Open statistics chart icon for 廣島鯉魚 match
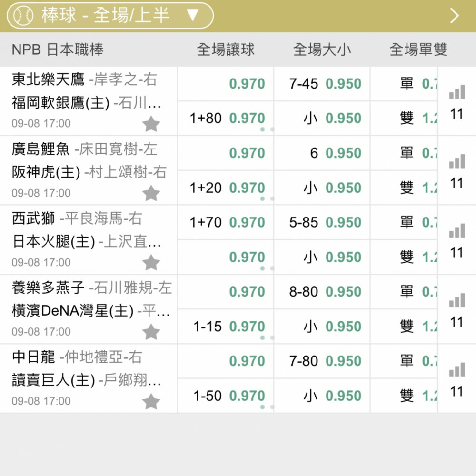 (x=457, y=161)
